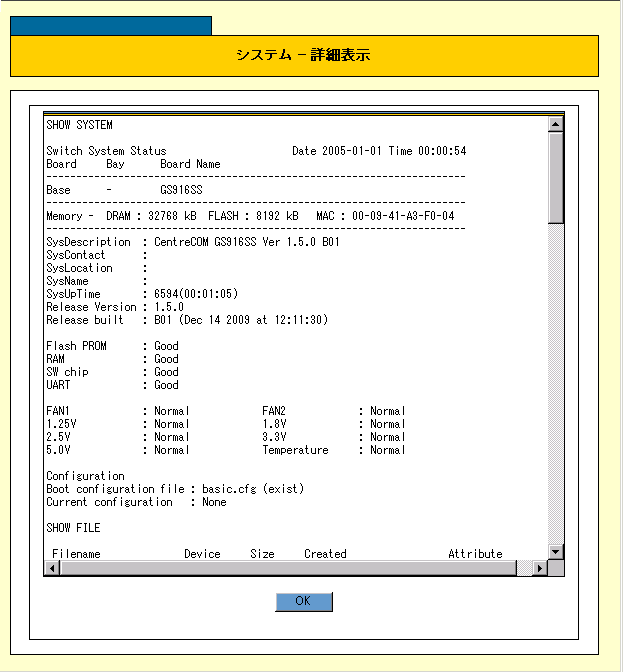Click the MAC address 00-09-41-A3-F0-04
Viewport: 623px width, 672px height.
click(403, 216)
